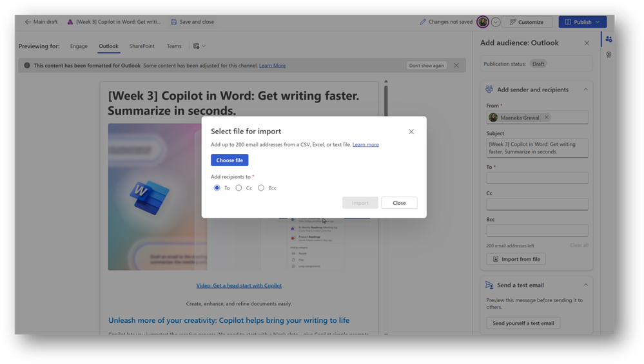This screenshot has width=644, height=364.
Task: Click Clear all recipients
Action: pyautogui.click(x=579, y=245)
